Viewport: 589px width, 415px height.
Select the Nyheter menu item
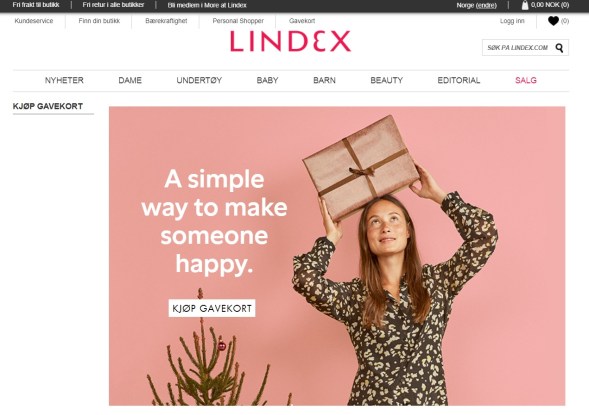[x=64, y=80]
